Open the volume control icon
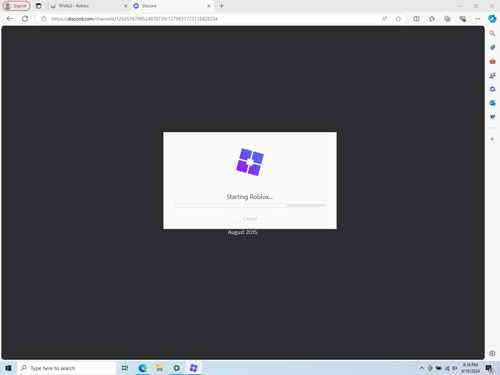Screen dimensions: 500x375 coord(455,368)
